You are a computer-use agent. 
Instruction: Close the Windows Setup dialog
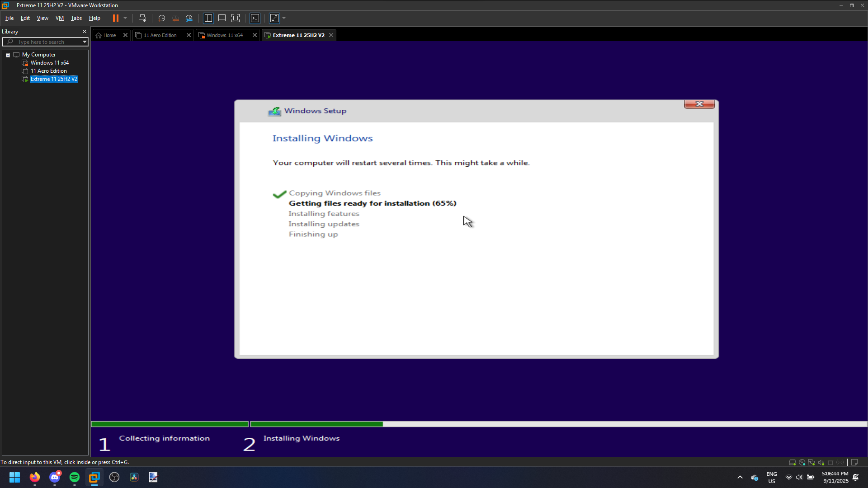point(699,104)
